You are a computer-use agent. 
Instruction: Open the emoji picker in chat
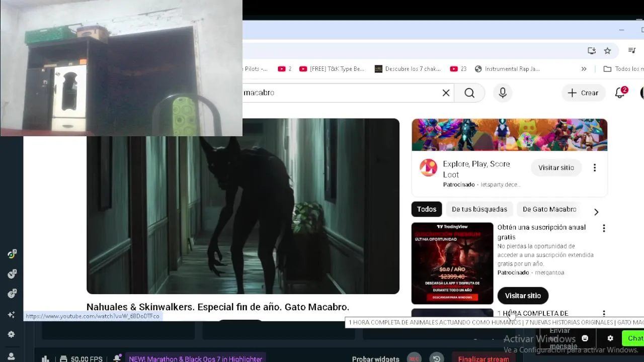(x=585, y=338)
